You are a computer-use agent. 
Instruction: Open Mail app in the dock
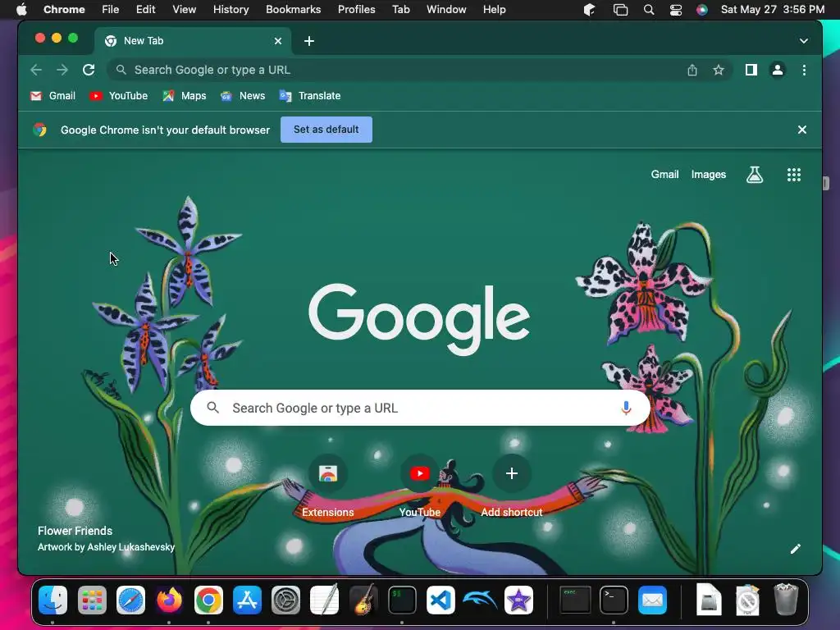(652, 600)
